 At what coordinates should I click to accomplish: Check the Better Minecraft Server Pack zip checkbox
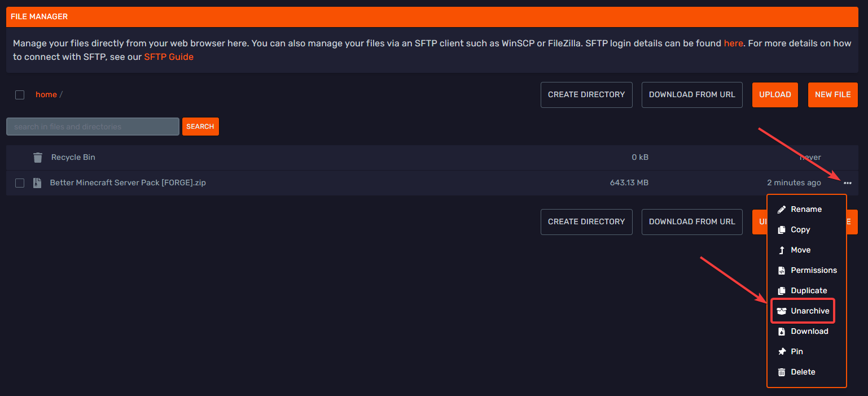pyautogui.click(x=20, y=183)
